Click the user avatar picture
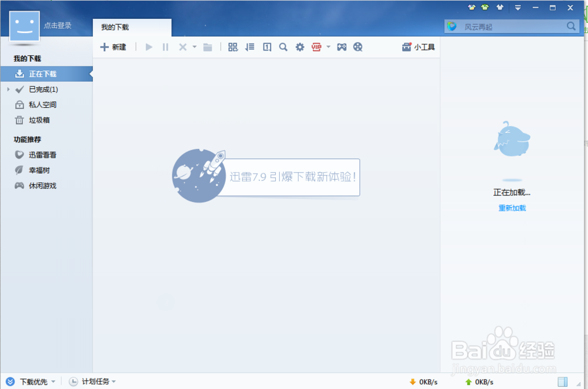The image size is (588, 389). tap(24, 26)
